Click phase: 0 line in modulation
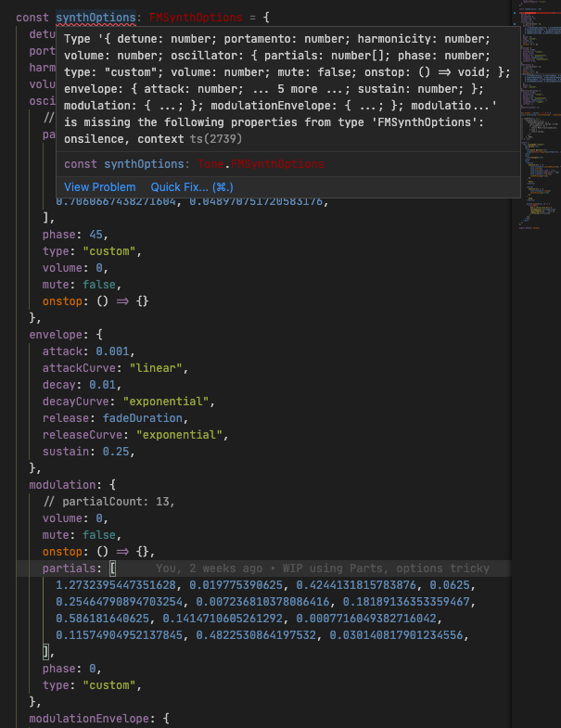The height and width of the screenshot is (728, 561). [72, 669]
